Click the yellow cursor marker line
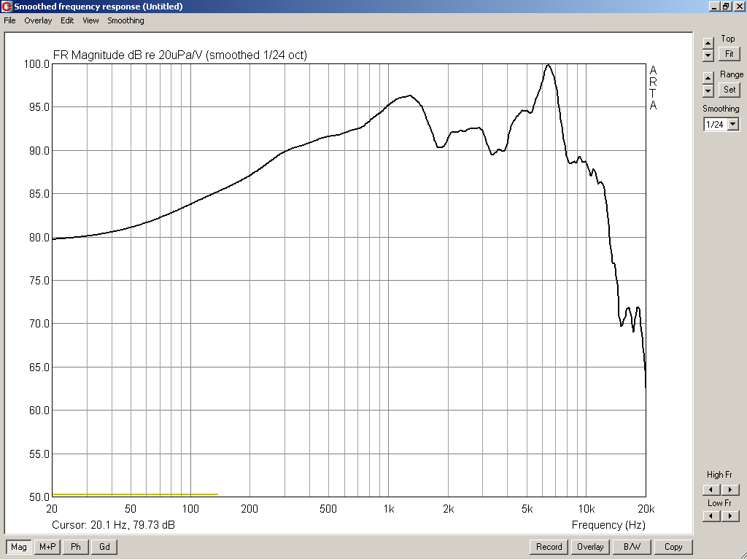This screenshot has width=747, height=560. (x=135, y=494)
